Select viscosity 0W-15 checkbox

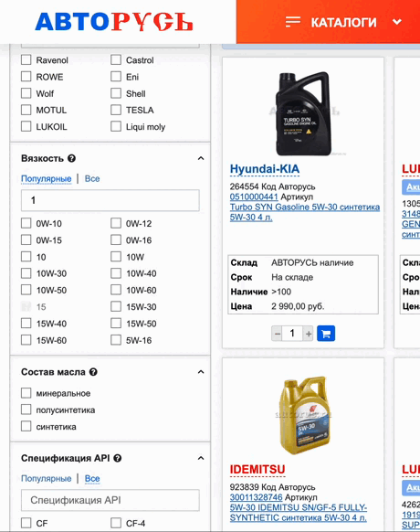26,239
